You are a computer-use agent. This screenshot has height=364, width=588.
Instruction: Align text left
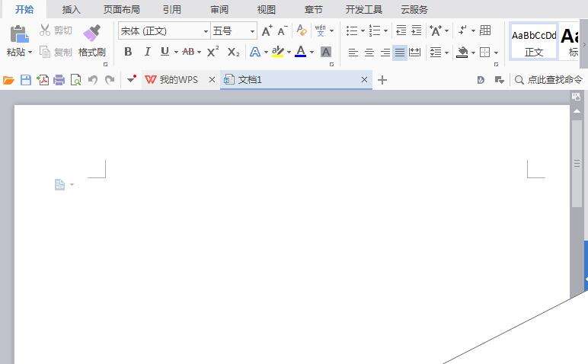pos(353,53)
